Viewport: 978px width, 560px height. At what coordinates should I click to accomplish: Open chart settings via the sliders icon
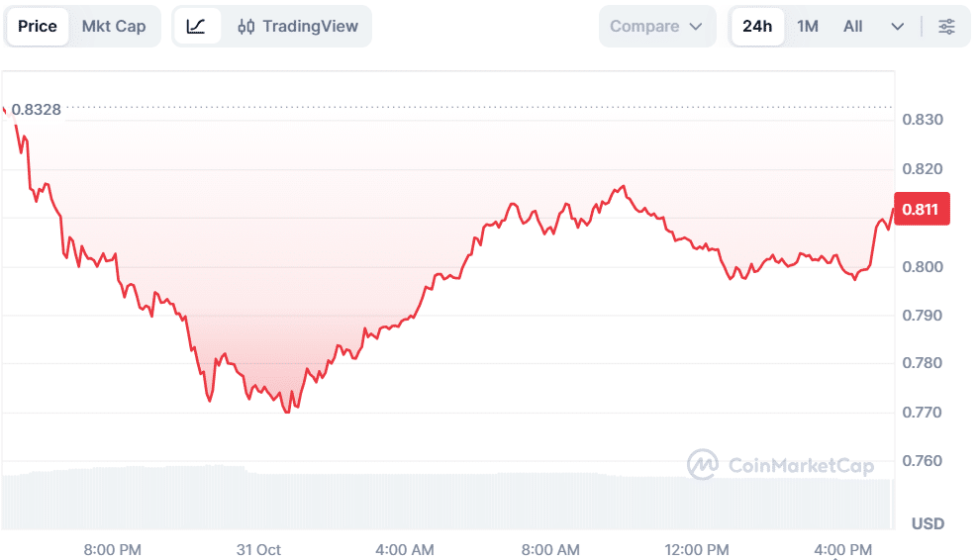point(947,27)
